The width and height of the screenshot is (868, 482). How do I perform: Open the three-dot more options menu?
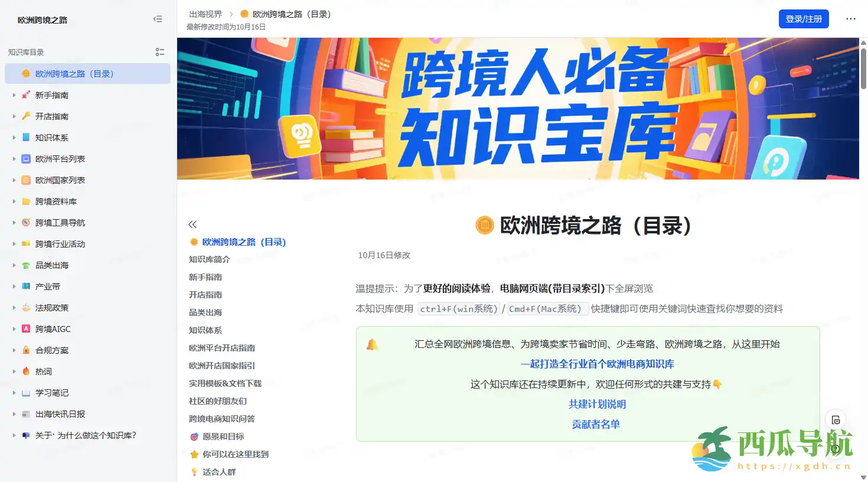click(x=850, y=19)
